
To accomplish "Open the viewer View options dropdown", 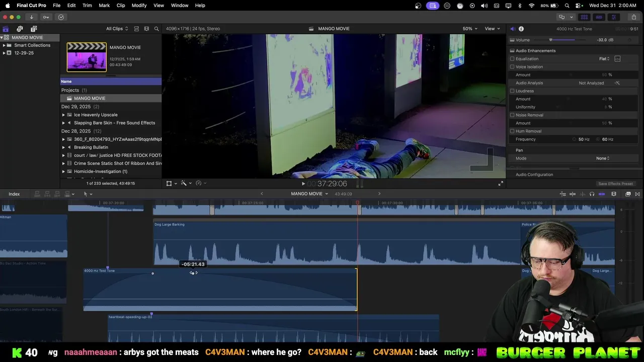I will tap(492, 29).
